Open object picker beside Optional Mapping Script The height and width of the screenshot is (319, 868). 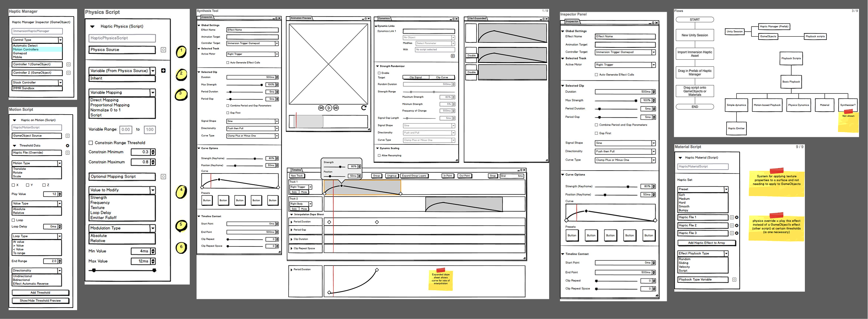(163, 177)
